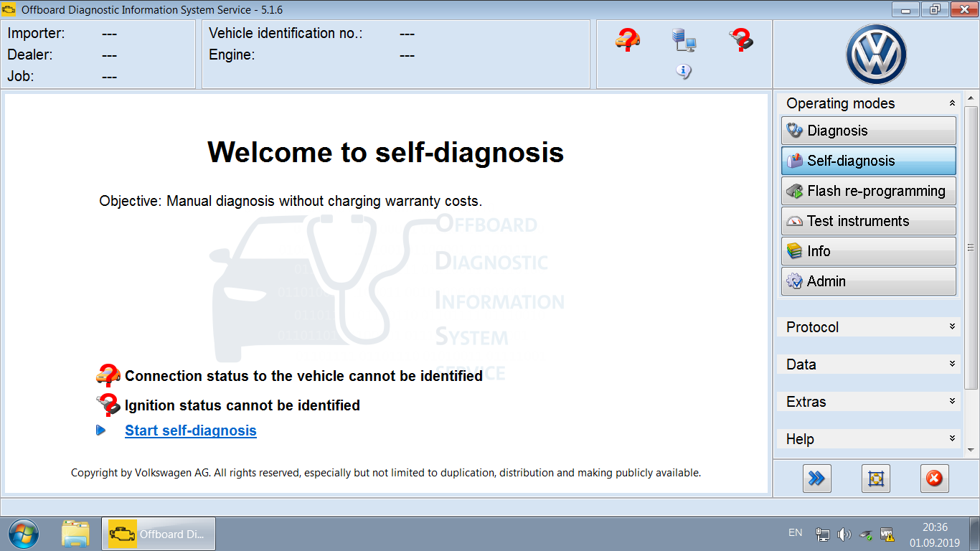Click the network server connection icon
The image size is (980, 551).
point(684,39)
